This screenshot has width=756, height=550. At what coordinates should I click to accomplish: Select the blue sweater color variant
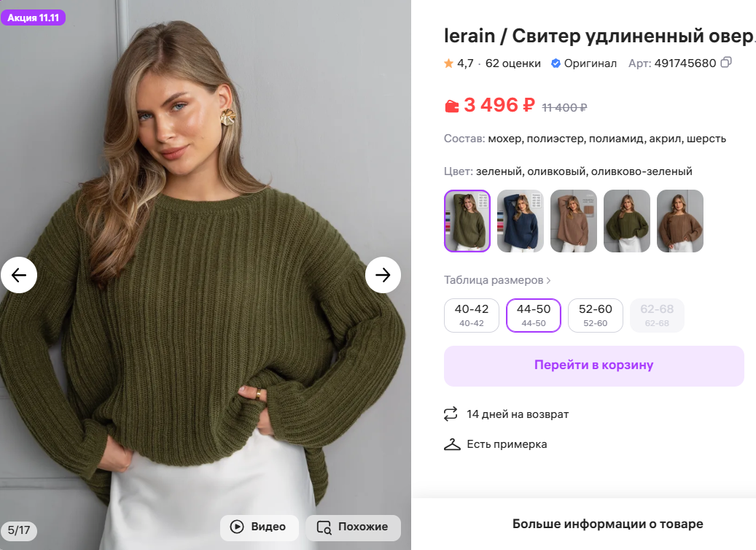(520, 220)
